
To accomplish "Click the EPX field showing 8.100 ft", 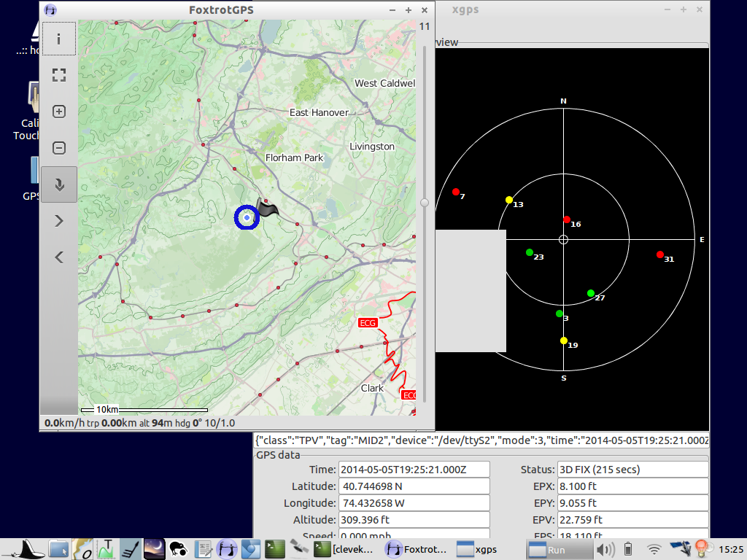I will coord(632,486).
